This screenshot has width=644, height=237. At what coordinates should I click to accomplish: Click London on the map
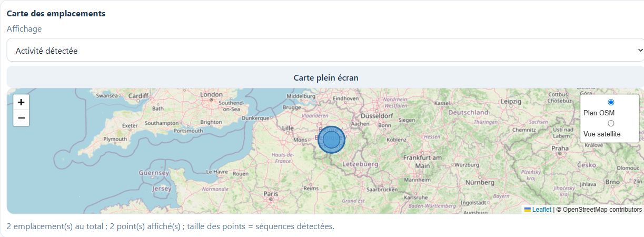coord(212,95)
